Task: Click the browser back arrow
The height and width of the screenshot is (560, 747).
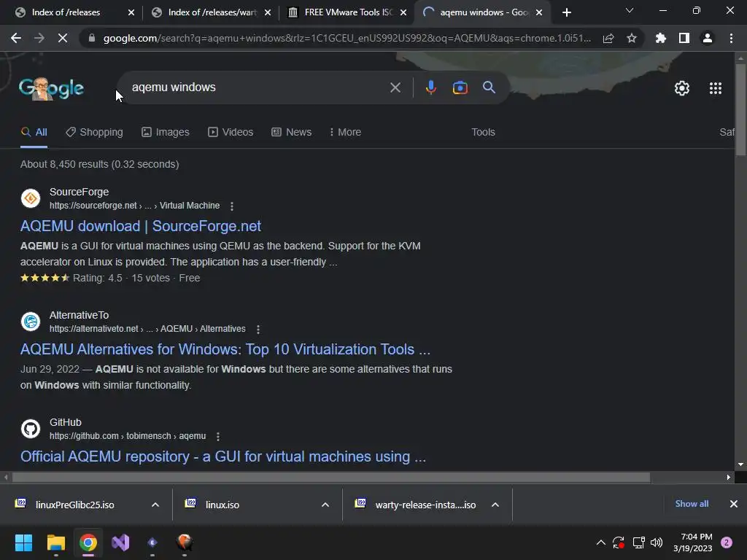Action: pyautogui.click(x=16, y=38)
